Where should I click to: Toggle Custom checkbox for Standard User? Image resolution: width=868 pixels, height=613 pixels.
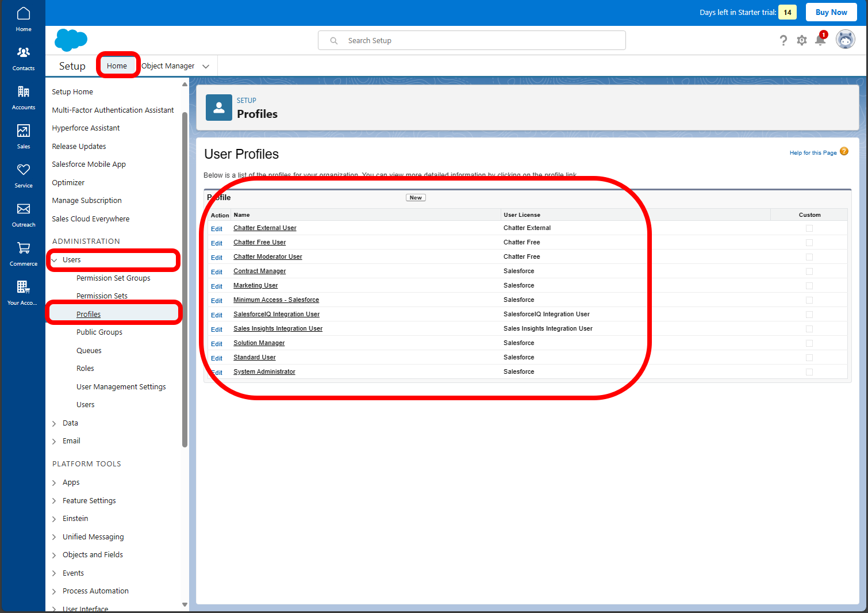pyautogui.click(x=809, y=358)
